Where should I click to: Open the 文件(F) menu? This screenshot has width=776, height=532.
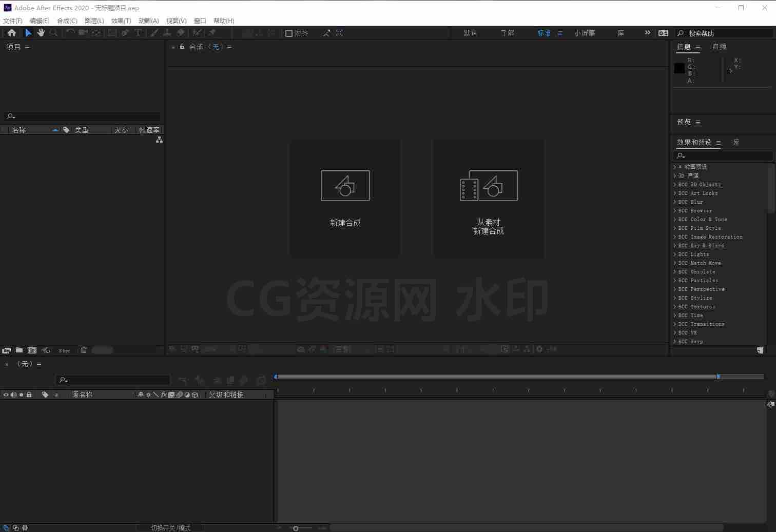click(x=13, y=21)
